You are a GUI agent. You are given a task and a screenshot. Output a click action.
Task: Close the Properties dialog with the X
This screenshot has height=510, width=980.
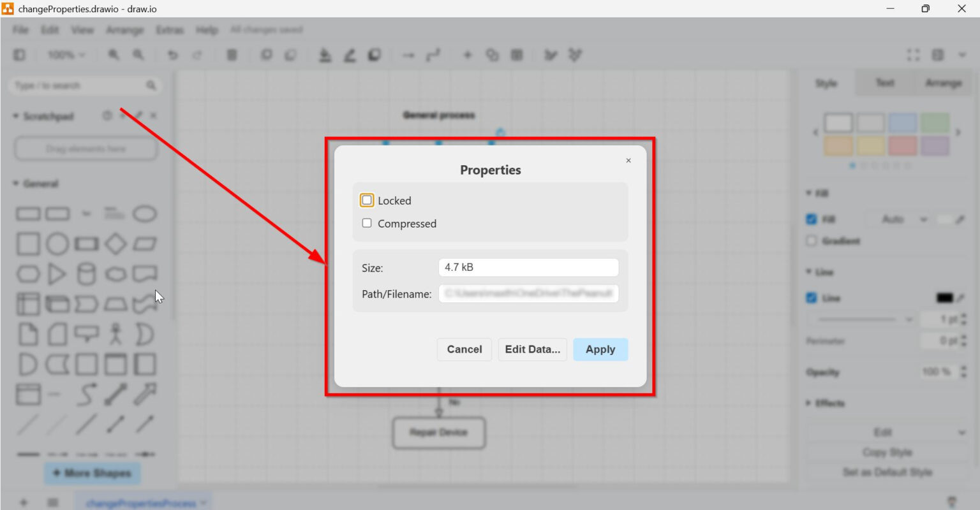pyautogui.click(x=628, y=161)
